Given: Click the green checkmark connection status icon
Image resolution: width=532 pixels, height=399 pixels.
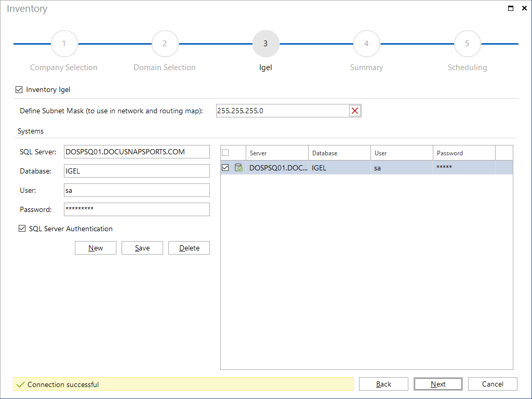Looking at the screenshot, I should [21, 384].
